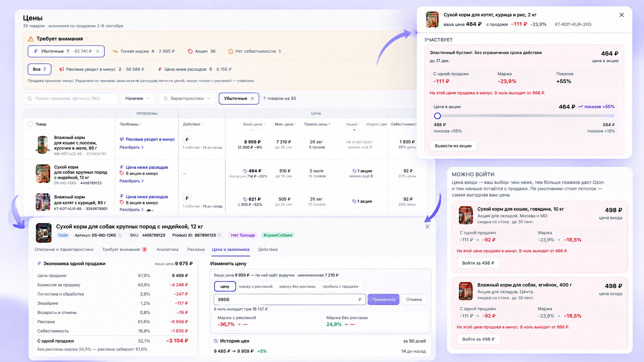This screenshot has width=644, height=362.
Task: Click the Отмена button
Action: coord(414,299)
